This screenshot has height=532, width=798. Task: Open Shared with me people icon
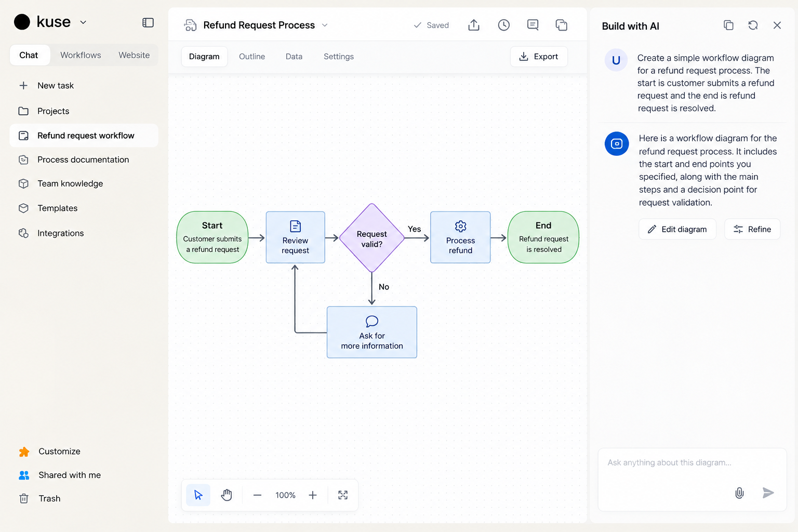[24, 475]
